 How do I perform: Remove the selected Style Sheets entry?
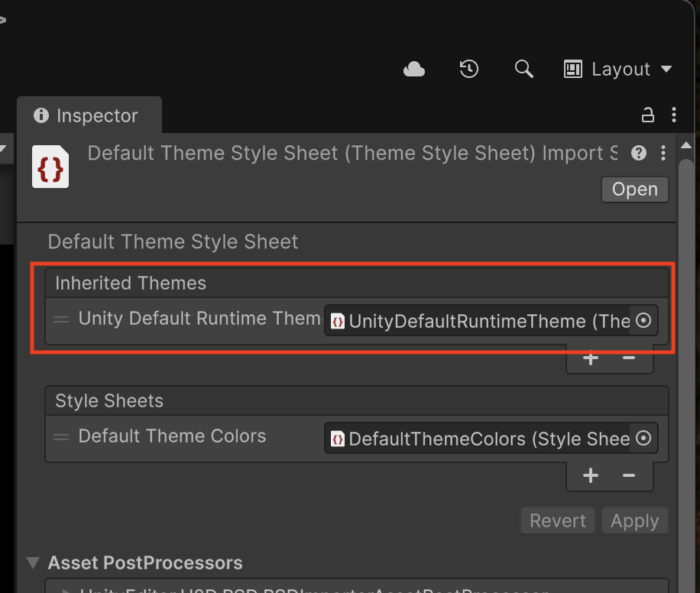(629, 476)
